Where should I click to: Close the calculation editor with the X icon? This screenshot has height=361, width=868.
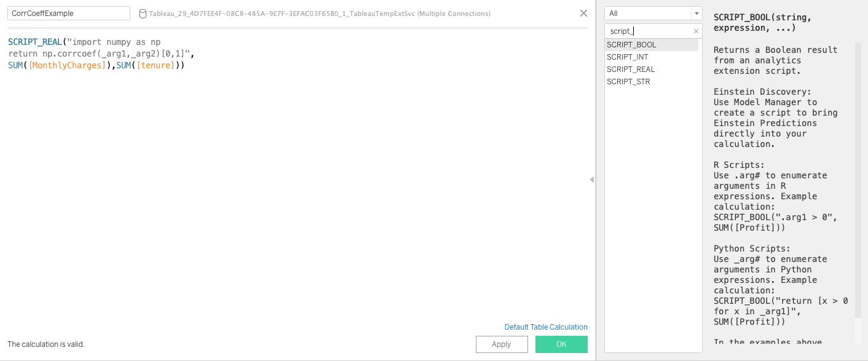coord(583,14)
